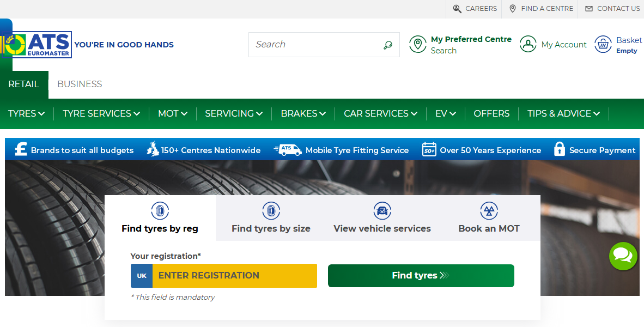
Task: Open the My Account person icon
Action: pos(528,45)
